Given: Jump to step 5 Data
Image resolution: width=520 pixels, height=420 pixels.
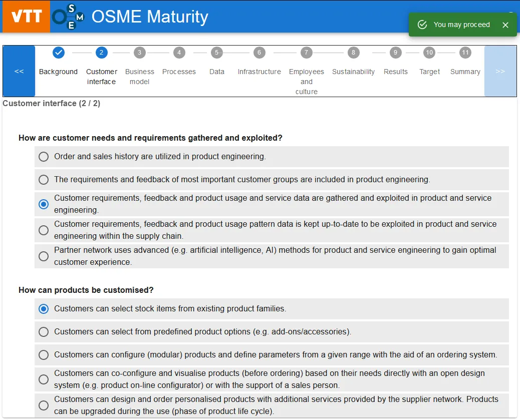Looking at the screenshot, I should click(216, 53).
